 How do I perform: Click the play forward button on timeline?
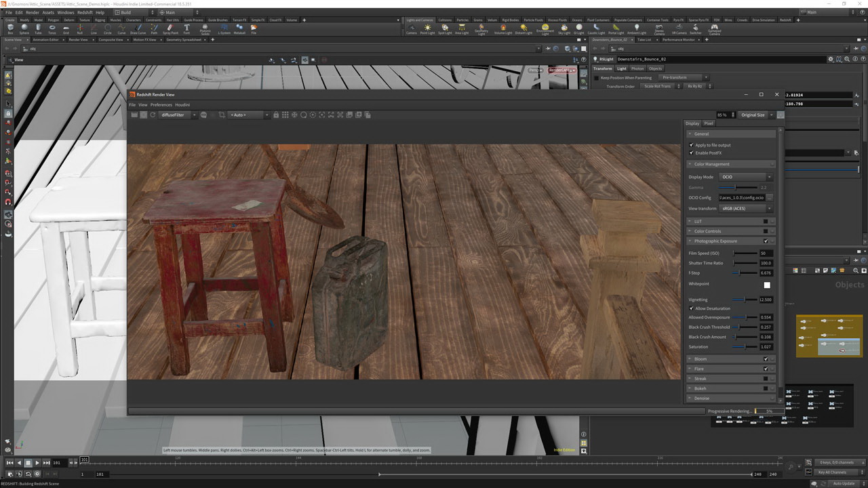(37, 462)
